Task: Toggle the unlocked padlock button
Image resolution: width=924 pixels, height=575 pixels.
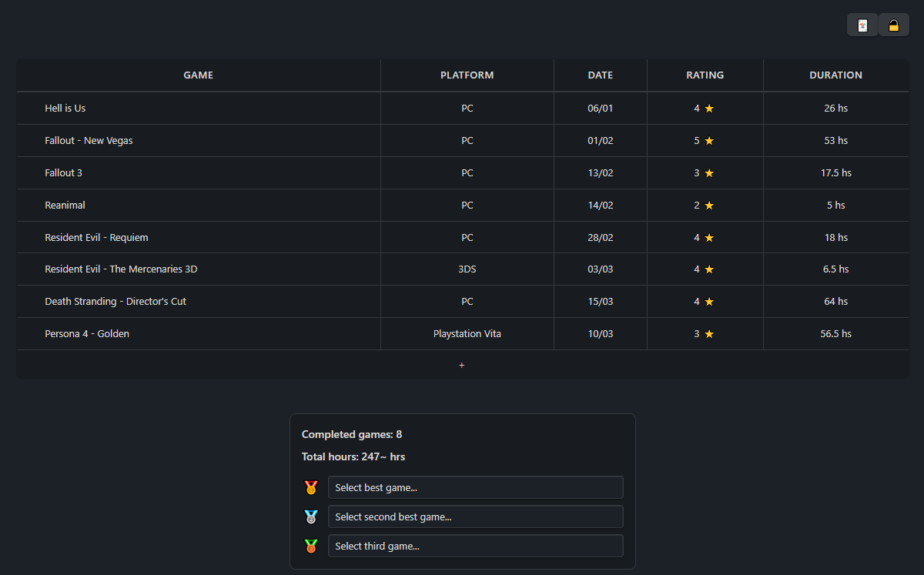Action: (894, 25)
